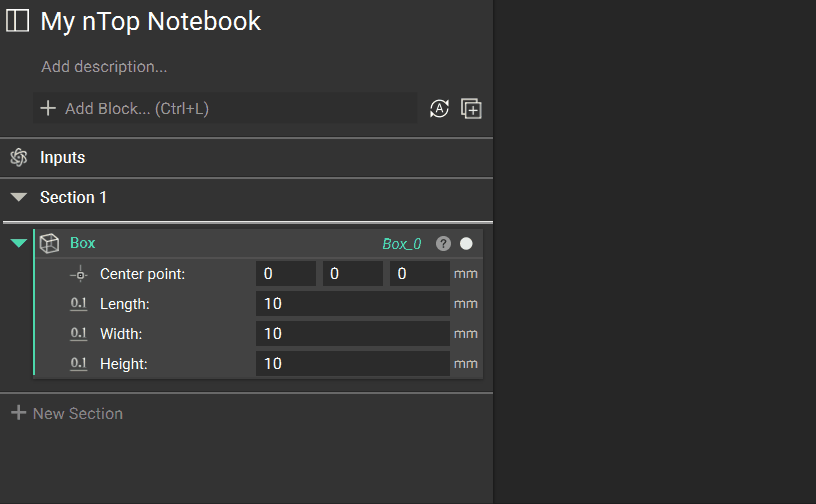Click the Inputs section icon

(19, 157)
